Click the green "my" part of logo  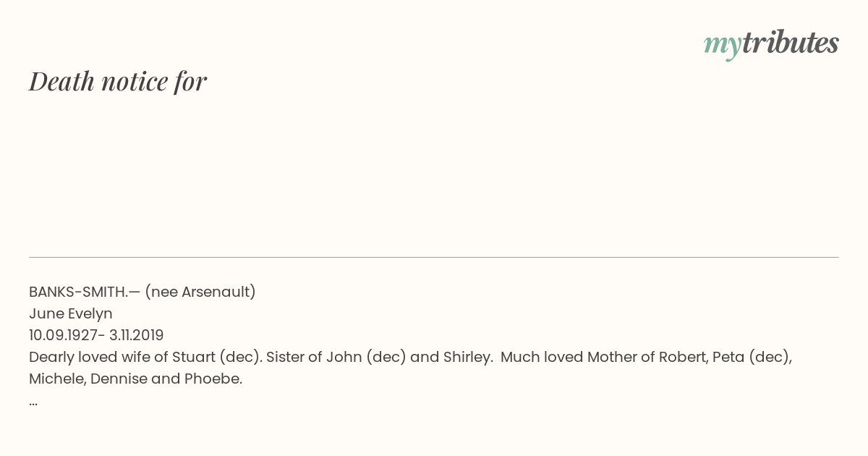click(x=722, y=46)
